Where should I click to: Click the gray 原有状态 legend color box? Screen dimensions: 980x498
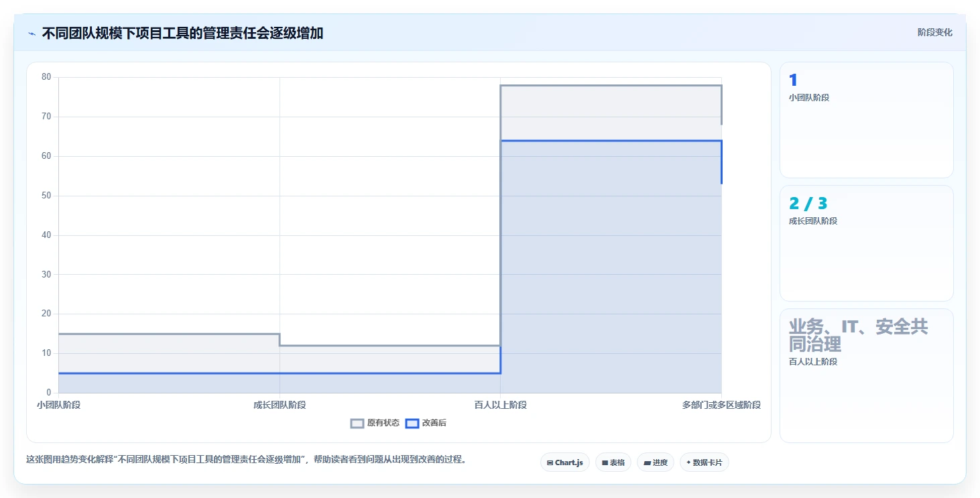tap(357, 423)
